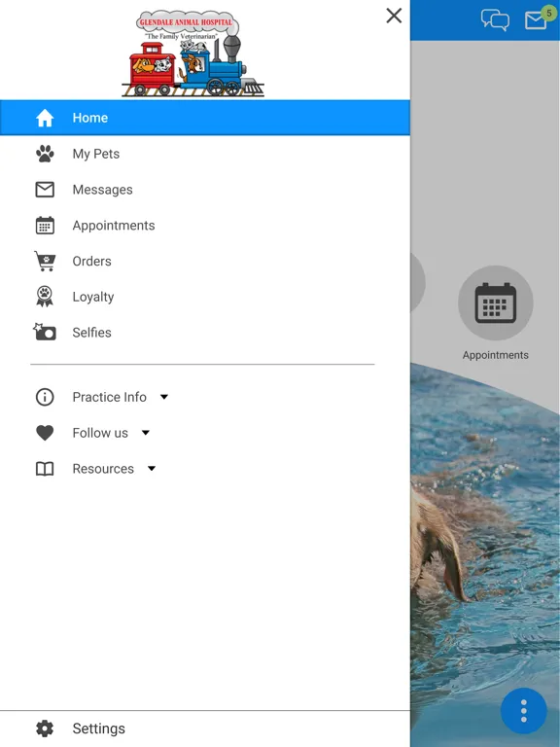The image size is (560, 747).
Task: Click the Practice Info circle-i icon
Action: click(x=45, y=397)
